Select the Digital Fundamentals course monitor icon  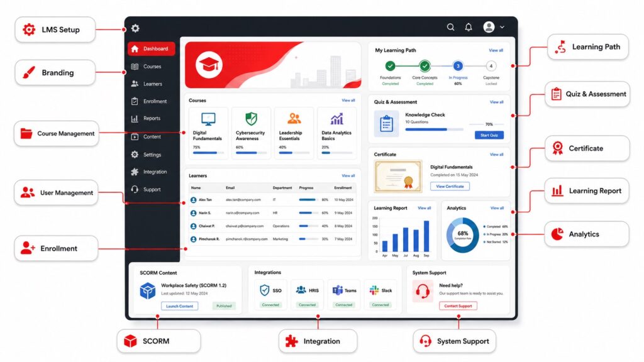coord(208,119)
